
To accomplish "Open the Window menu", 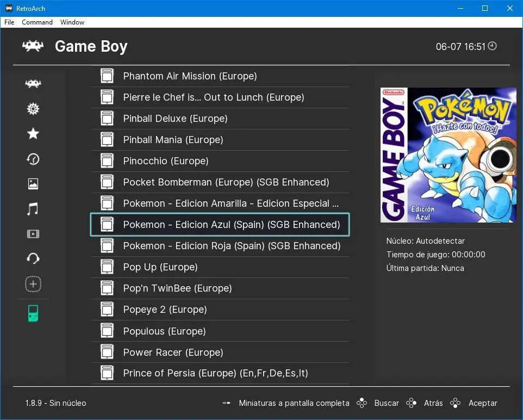I will point(72,22).
